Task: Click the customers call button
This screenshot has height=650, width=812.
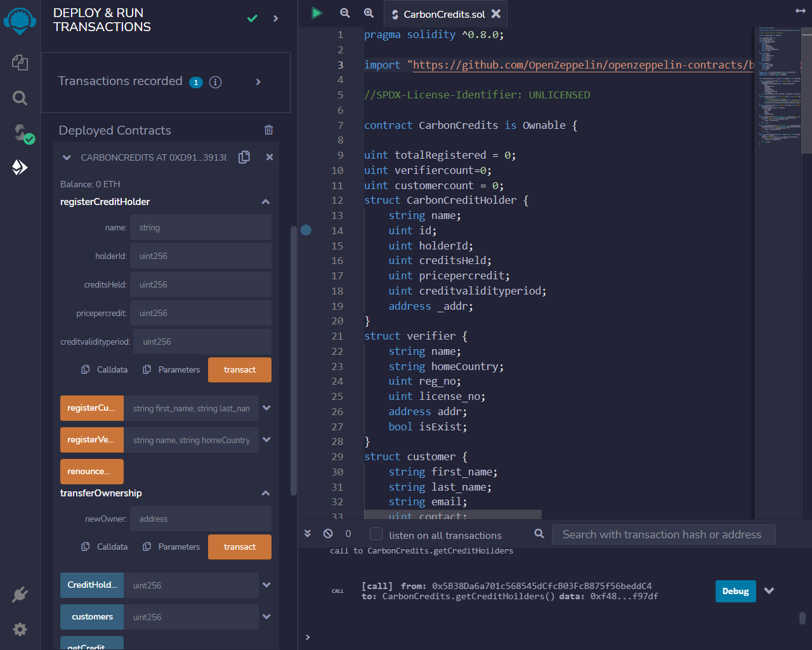Action: pyautogui.click(x=92, y=617)
